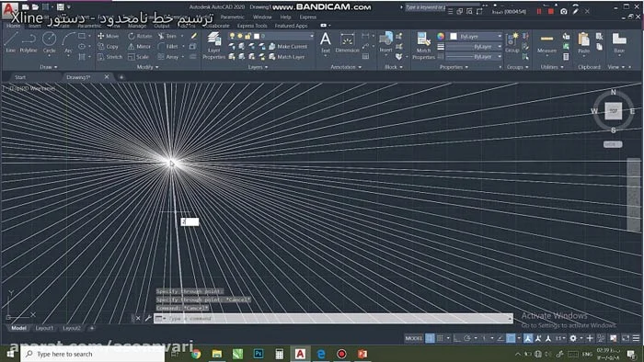Click Match Layer button
This screenshot has width=644, height=362.
(287, 57)
